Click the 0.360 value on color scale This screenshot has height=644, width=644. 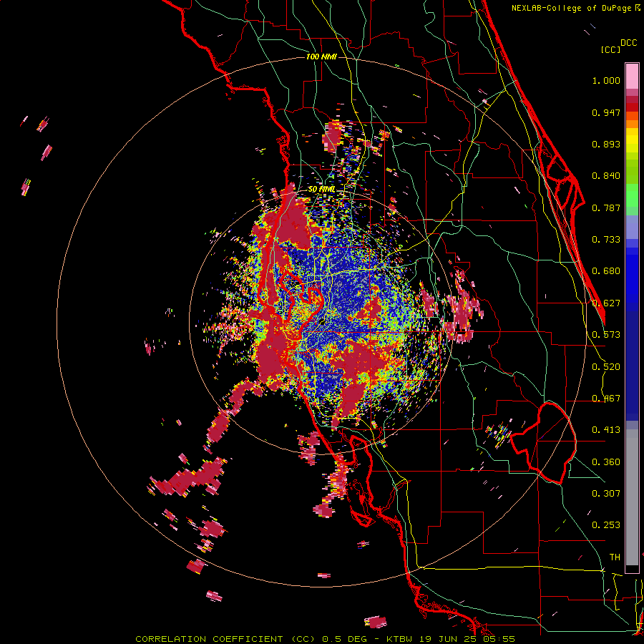(606, 462)
